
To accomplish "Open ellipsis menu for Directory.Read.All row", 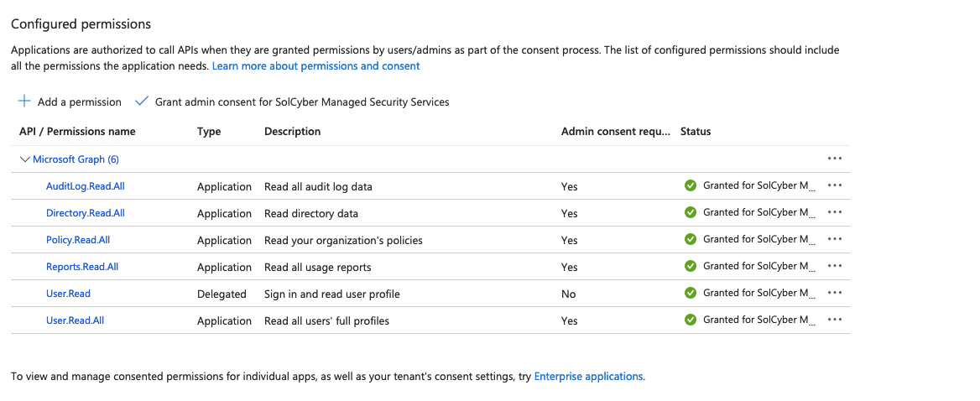I will tap(834, 212).
